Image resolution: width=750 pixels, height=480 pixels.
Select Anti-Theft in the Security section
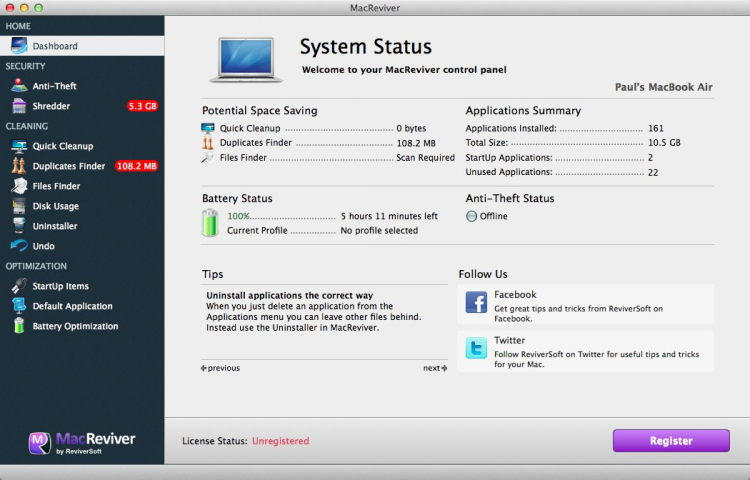[x=55, y=86]
